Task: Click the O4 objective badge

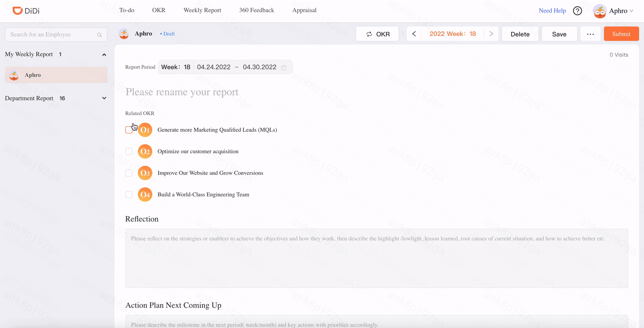Action: point(145,195)
